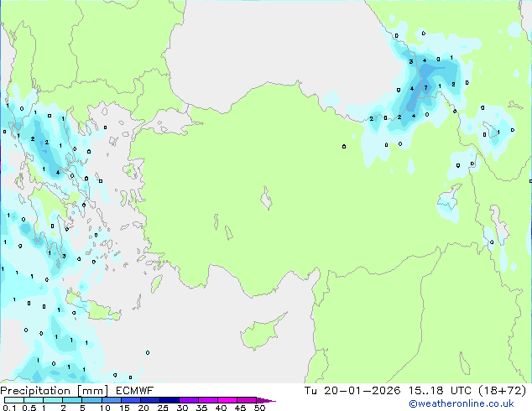Click the '(18+72)' forecast offset text
This screenshot has height=411, width=532.
(x=502, y=391)
